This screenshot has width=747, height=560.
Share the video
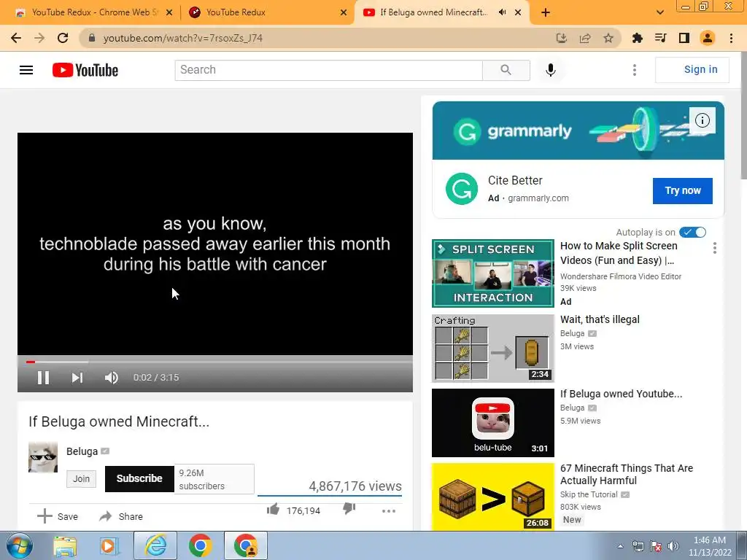coord(121,516)
